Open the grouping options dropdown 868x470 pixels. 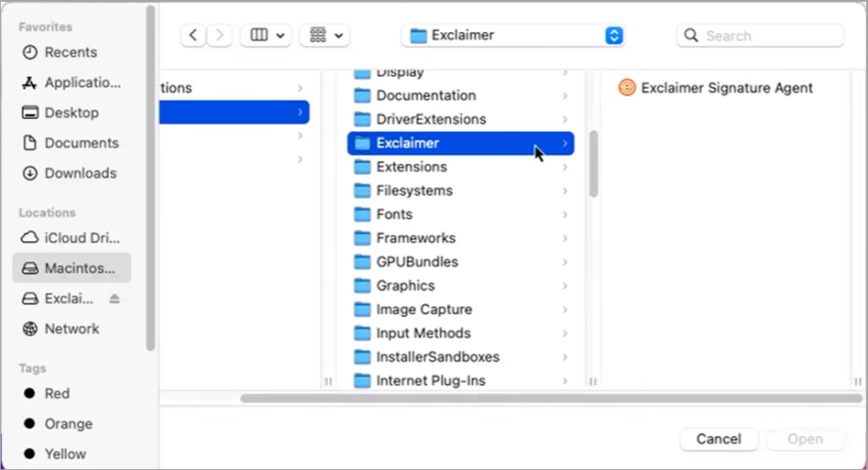coord(327,36)
